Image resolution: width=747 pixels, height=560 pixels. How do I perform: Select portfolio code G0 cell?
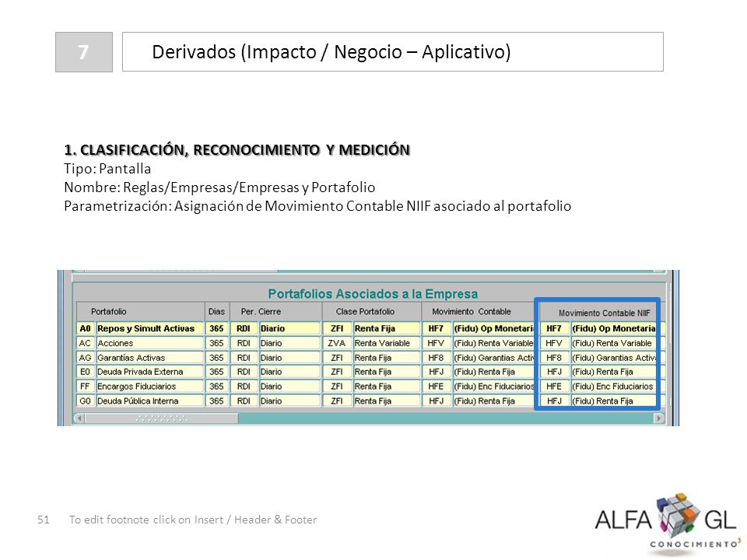pyautogui.click(x=86, y=401)
